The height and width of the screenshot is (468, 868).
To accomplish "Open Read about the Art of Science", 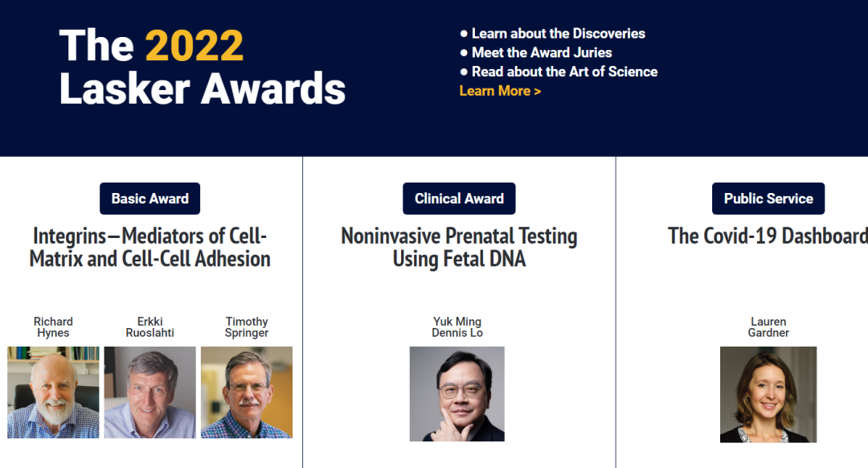I will (564, 72).
